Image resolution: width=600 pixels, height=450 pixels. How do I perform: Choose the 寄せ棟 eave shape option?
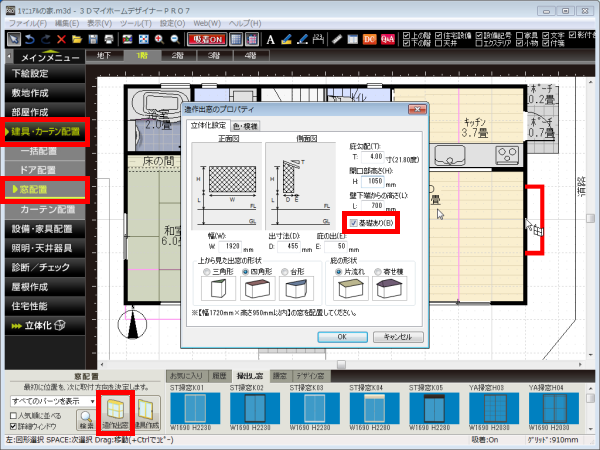coord(379,272)
